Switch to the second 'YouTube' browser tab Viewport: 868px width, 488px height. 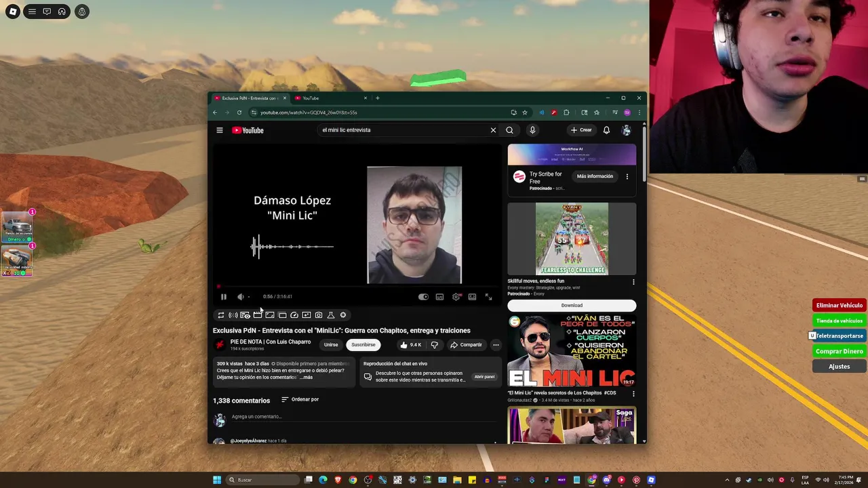pyautogui.click(x=330, y=98)
